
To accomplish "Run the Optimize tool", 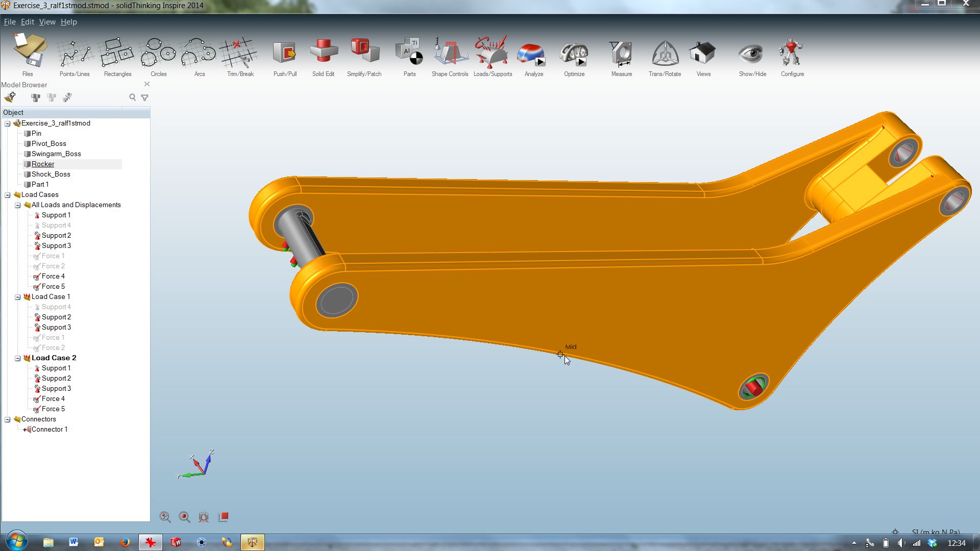I will pyautogui.click(x=574, y=53).
